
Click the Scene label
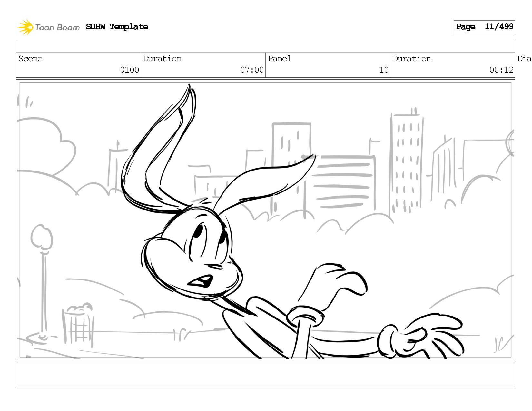[x=30, y=59]
